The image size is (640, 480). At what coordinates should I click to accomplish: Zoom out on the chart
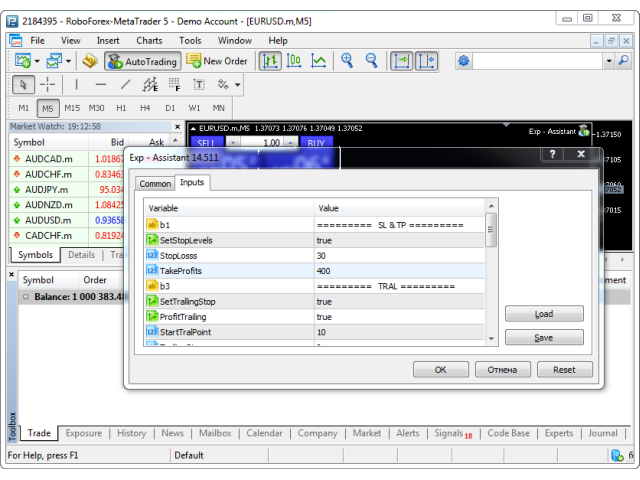(371, 61)
